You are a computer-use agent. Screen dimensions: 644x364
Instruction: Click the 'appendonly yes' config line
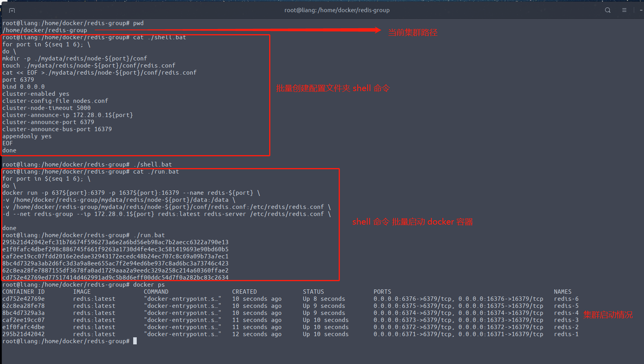pos(27,136)
